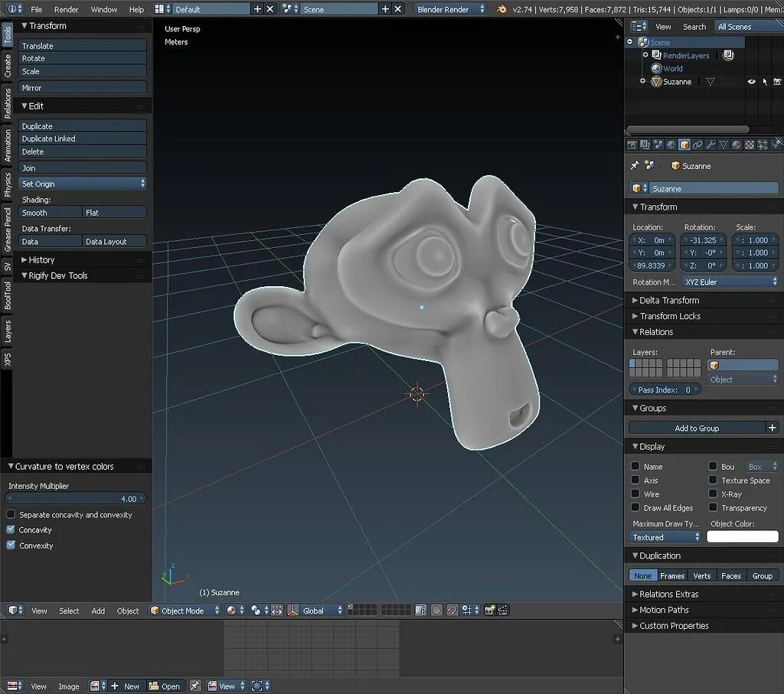
Task: Open the Blender Render engine dropdown
Action: pyautogui.click(x=450, y=9)
